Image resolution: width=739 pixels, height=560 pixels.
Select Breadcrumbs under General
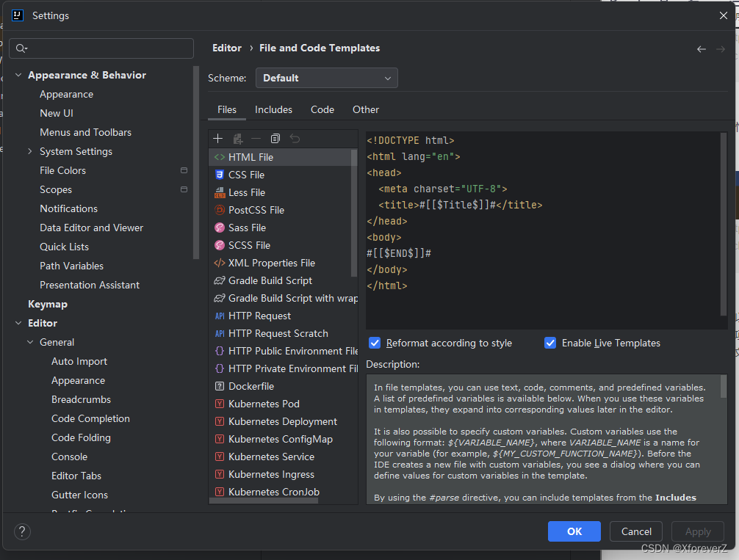(x=81, y=399)
